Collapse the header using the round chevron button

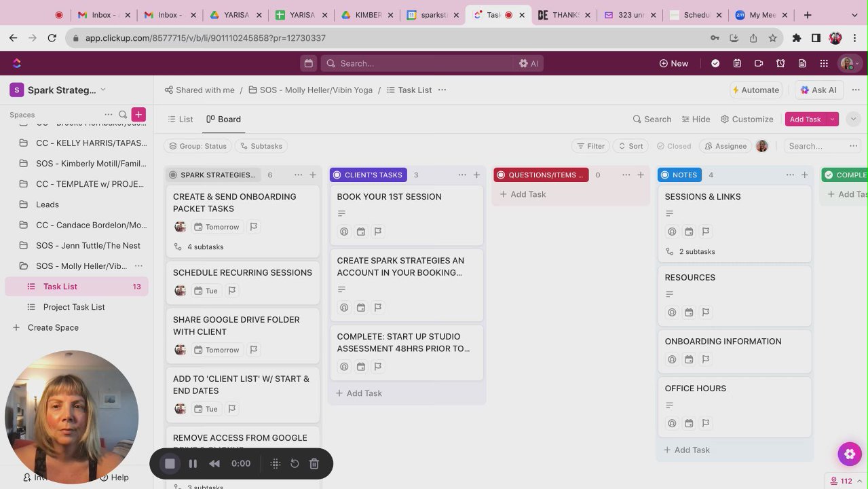tap(854, 119)
